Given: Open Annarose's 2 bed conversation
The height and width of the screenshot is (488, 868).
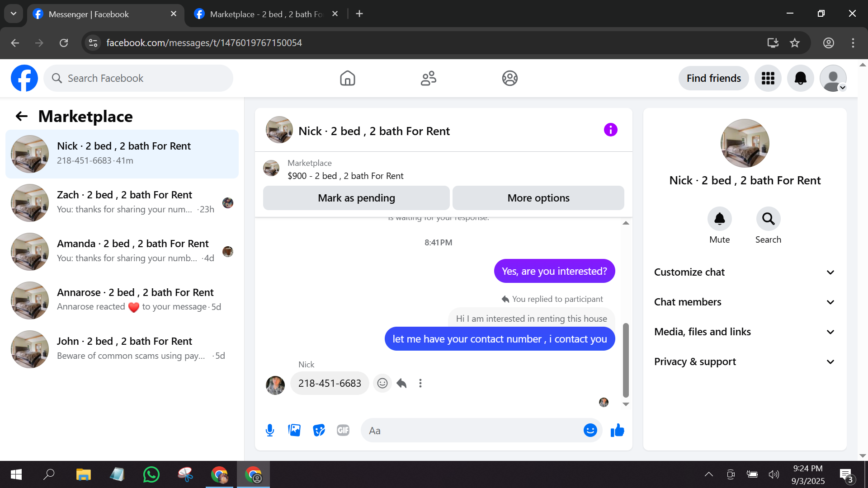Looking at the screenshot, I should (x=122, y=300).
